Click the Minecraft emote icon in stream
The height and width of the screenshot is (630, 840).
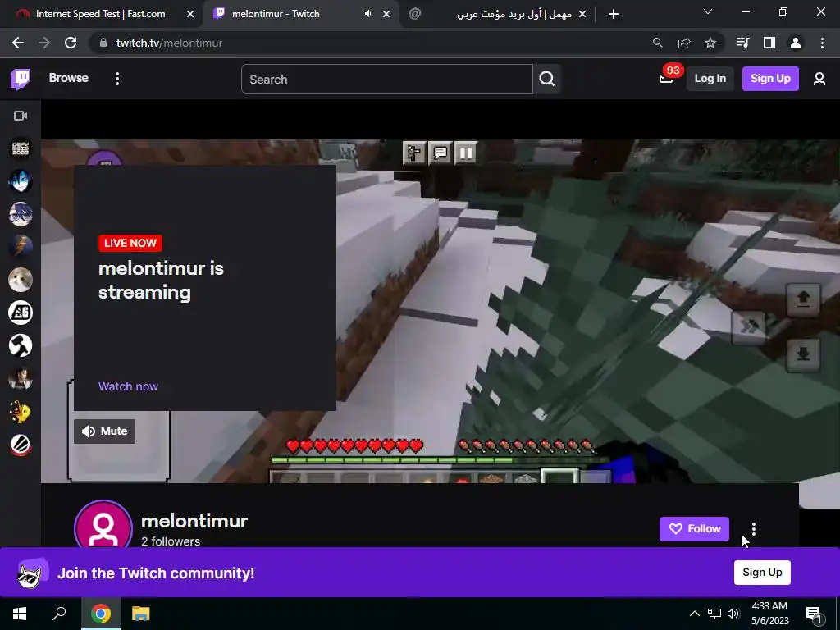[414, 153]
